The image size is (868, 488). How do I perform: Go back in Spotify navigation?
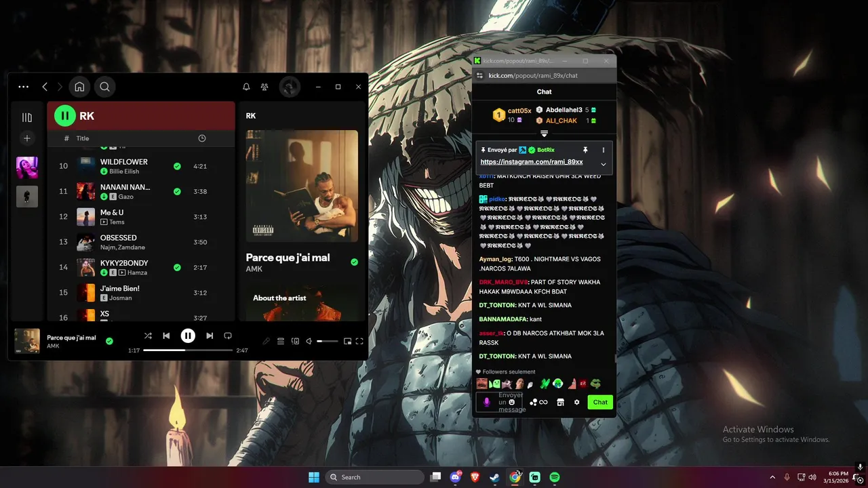[45, 87]
